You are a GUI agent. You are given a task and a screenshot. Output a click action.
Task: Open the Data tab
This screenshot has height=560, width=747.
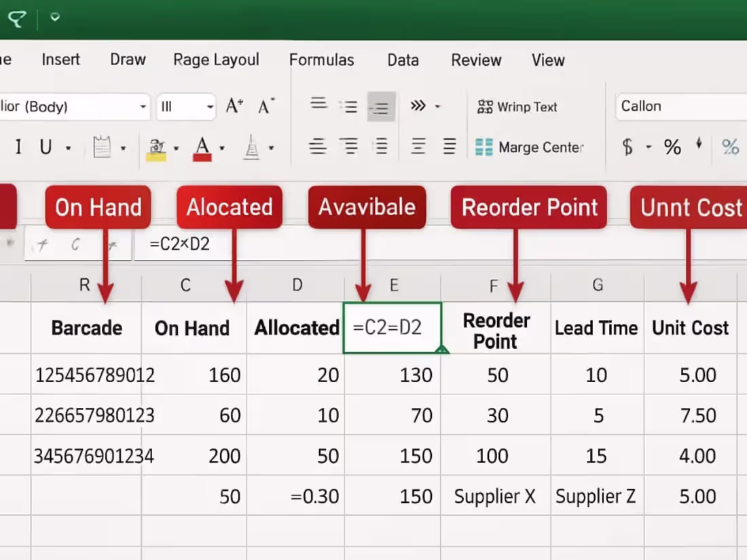tap(403, 60)
